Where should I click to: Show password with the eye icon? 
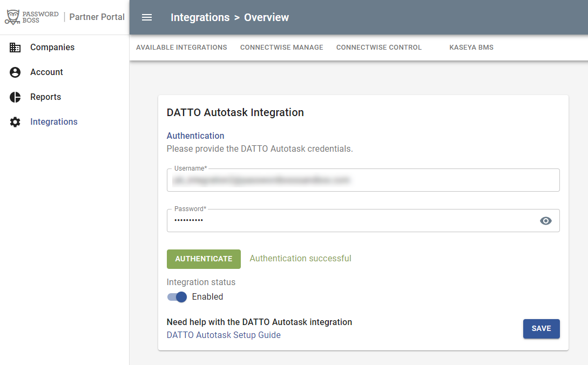click(546, 221)
